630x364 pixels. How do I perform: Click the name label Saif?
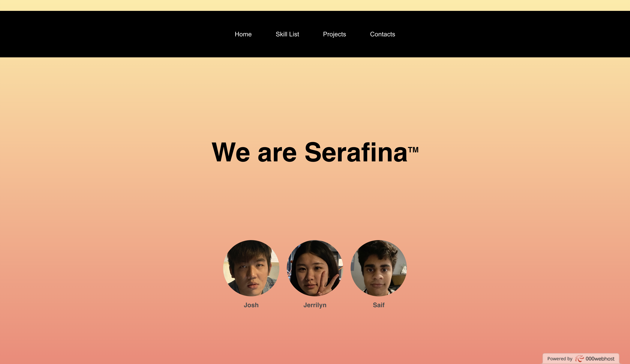[x=379, y=305]
